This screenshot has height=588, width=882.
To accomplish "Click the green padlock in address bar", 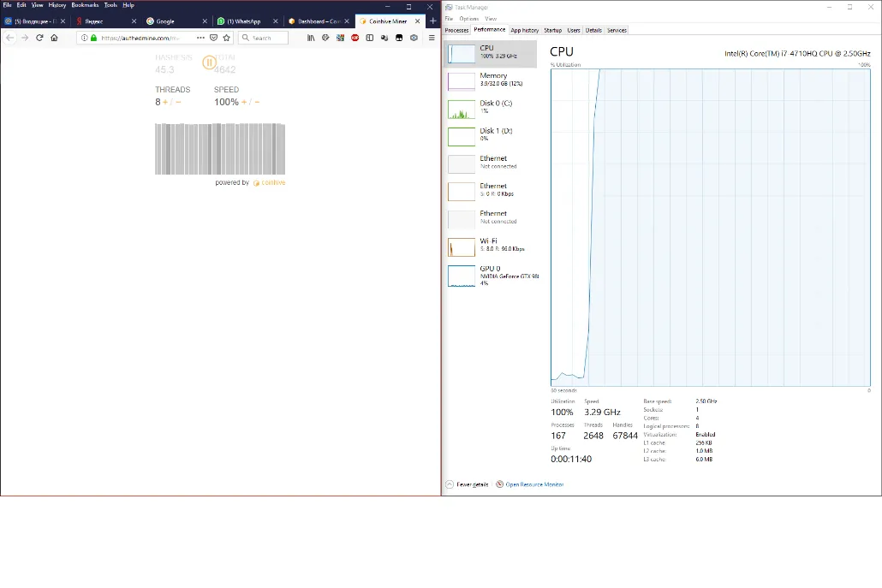I will tap(93, 38).
